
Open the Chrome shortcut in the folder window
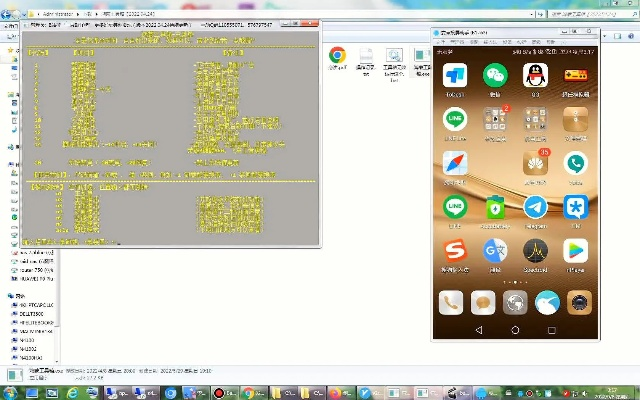[x=337, y=57]
